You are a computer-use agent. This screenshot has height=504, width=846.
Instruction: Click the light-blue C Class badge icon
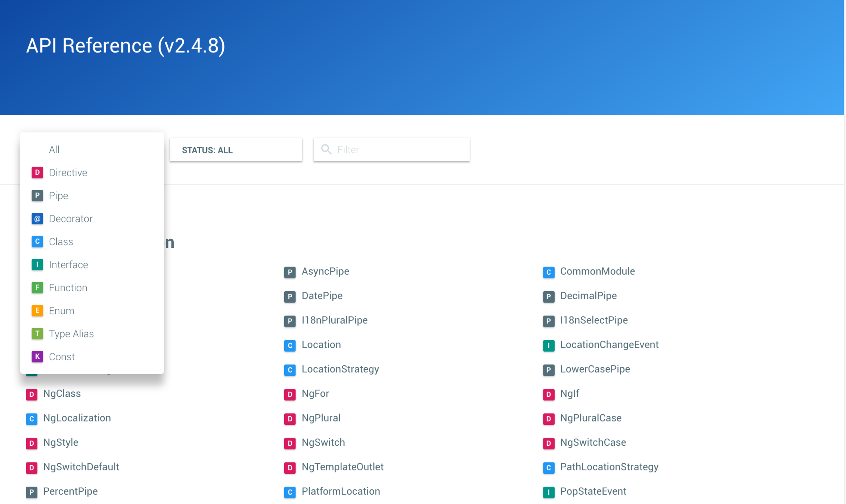coord(37,242)
